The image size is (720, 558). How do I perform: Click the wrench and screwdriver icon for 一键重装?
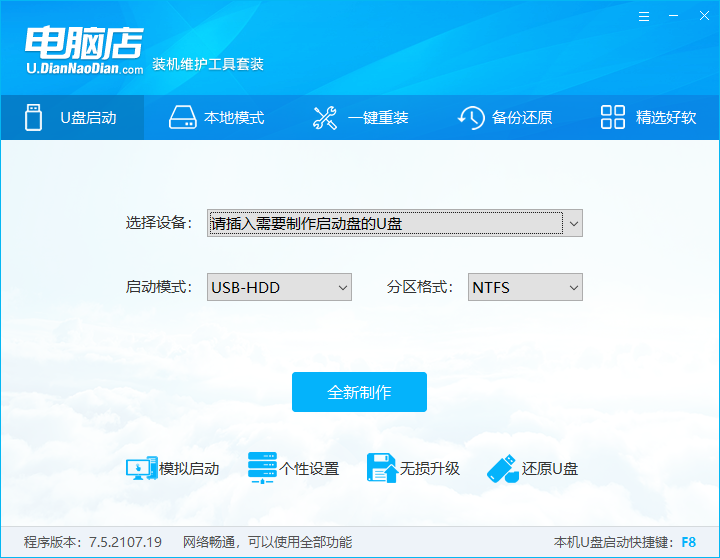325,118
